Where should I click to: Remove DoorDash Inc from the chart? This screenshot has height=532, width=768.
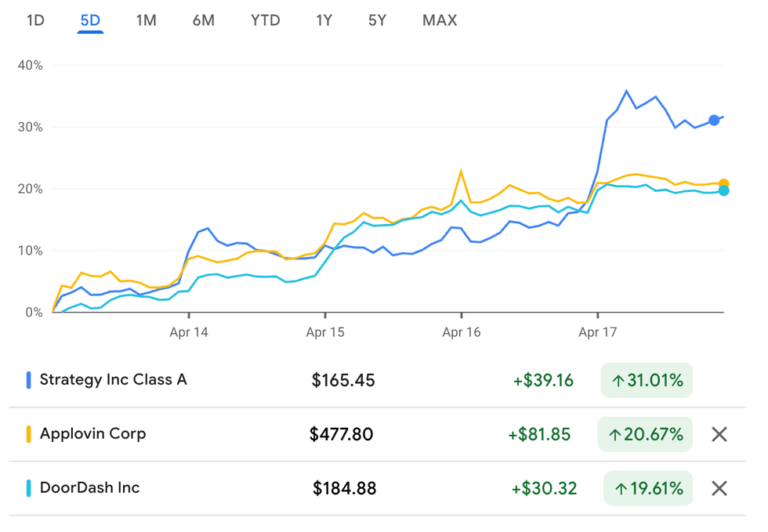[719, 487]
